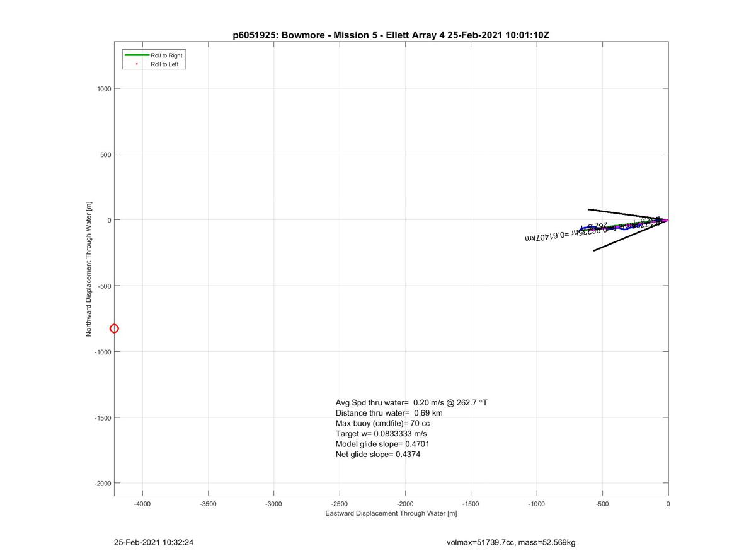
Task: Select the 'Avg Spd thru water= 0.20 m/s' annotation
Action: [x=411, y=402]
